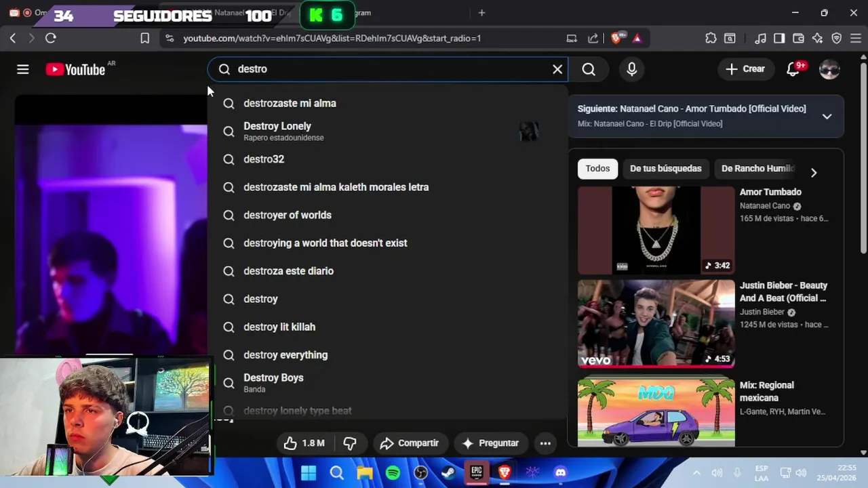Screen dimensions: 868x488
Task: Open 'Justin Bieber - Beauty And A Beat' title
Action: 783,291
